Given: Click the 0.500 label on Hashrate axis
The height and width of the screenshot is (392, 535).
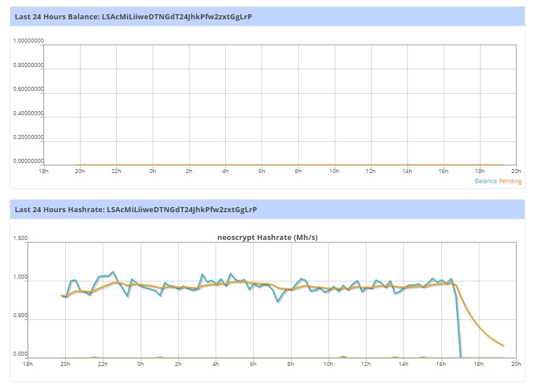Looking at the screenshot, I should click(20, 315).
